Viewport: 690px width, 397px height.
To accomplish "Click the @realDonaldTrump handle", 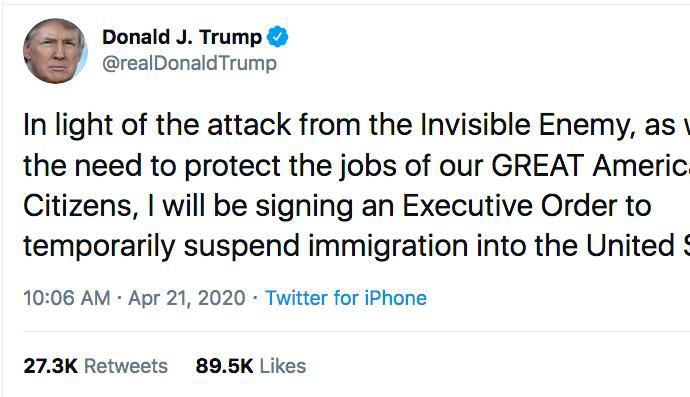I will [x=189, y=63].
